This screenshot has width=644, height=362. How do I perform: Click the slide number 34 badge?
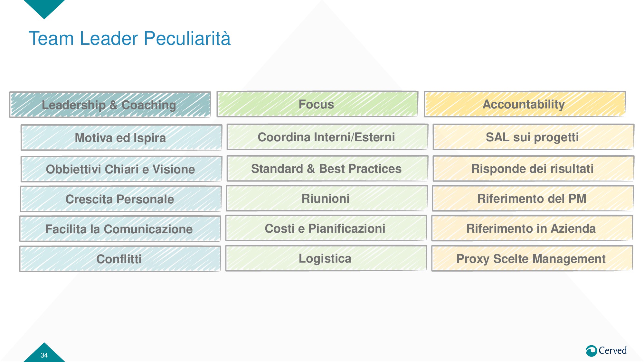pyautogui.click(x=44, y=355)
